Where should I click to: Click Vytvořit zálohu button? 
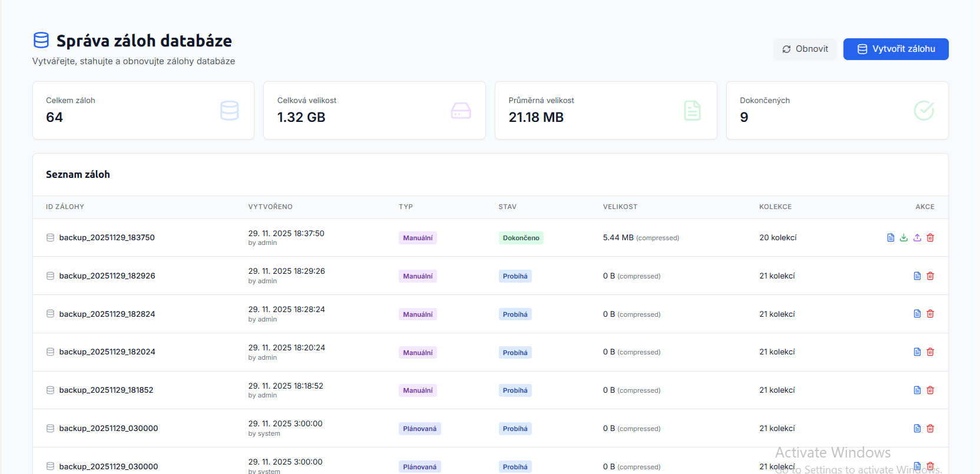click(895, 49)
